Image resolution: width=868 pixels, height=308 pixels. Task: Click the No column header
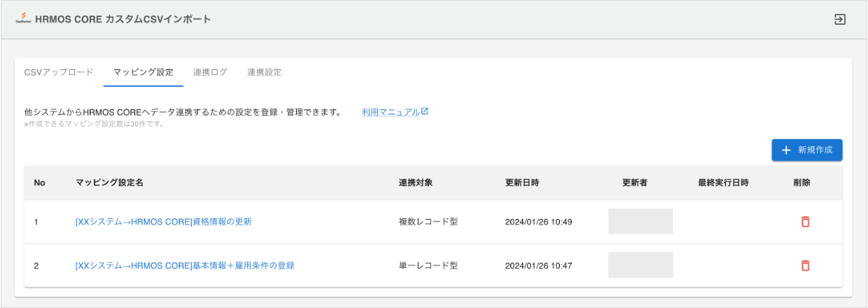pos(40,183)
